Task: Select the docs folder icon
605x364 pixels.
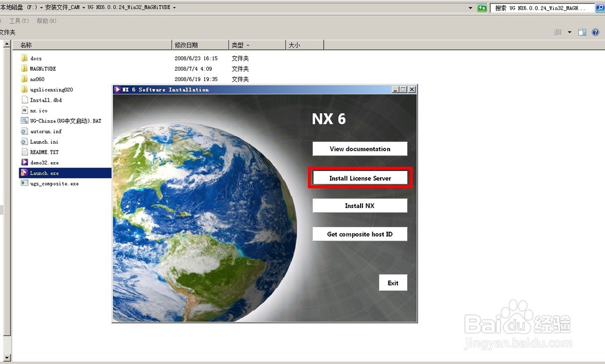Action: [24, 58]
